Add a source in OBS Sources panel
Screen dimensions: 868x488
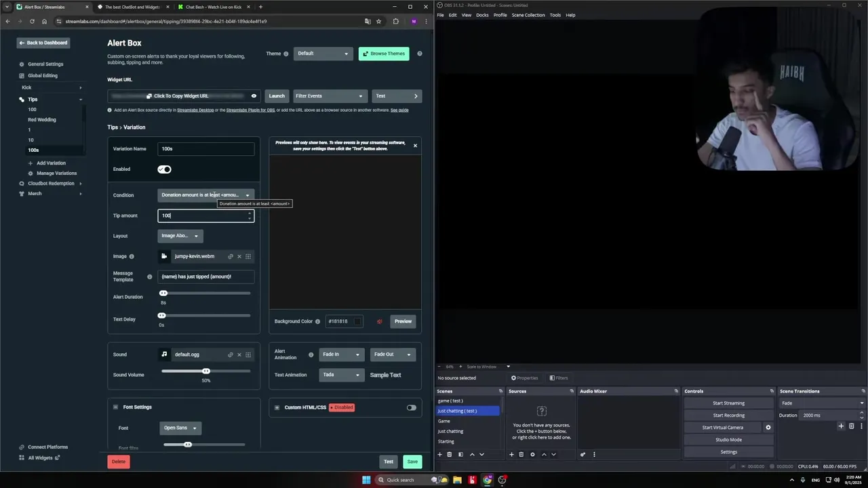(x=511, y=455)
